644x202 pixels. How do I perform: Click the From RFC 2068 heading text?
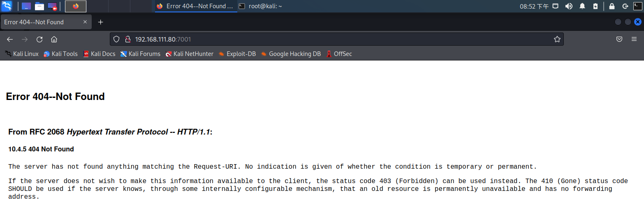point(110,132)
